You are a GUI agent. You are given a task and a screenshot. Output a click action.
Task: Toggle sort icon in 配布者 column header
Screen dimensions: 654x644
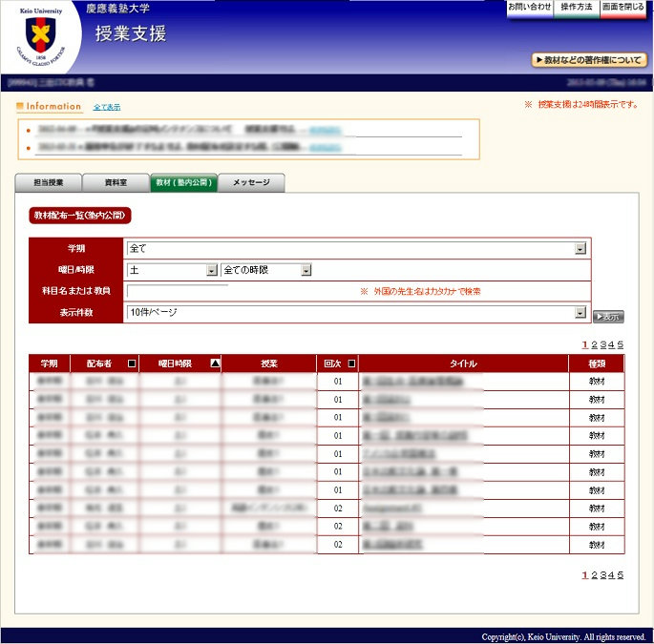[132, 364]
